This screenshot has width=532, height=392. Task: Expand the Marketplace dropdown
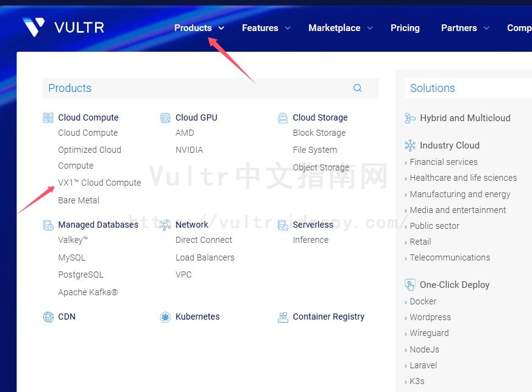pyautogui.click(x=334, y=28)
